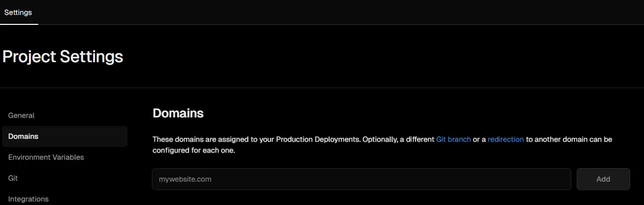Learn about configuring a different Git branch
This screenshot has height=205, width=644.
(453, 139)
